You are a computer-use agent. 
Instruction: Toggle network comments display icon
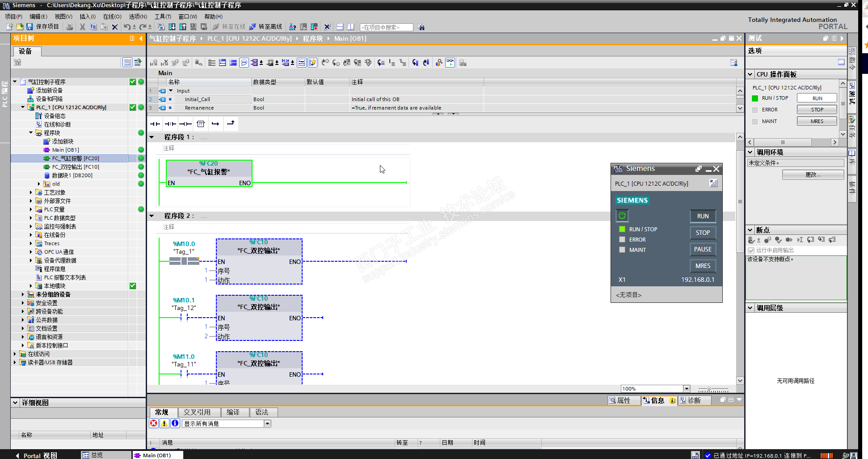pyautogui.click(x=244, y=63)
